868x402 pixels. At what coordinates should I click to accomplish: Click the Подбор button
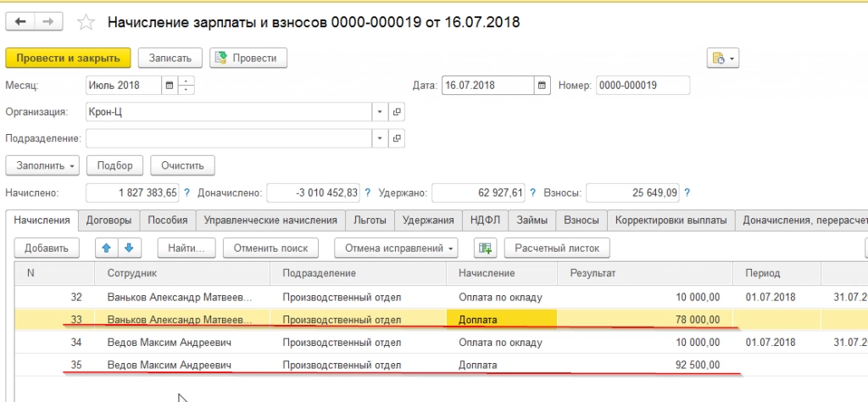tap(114, 165)
